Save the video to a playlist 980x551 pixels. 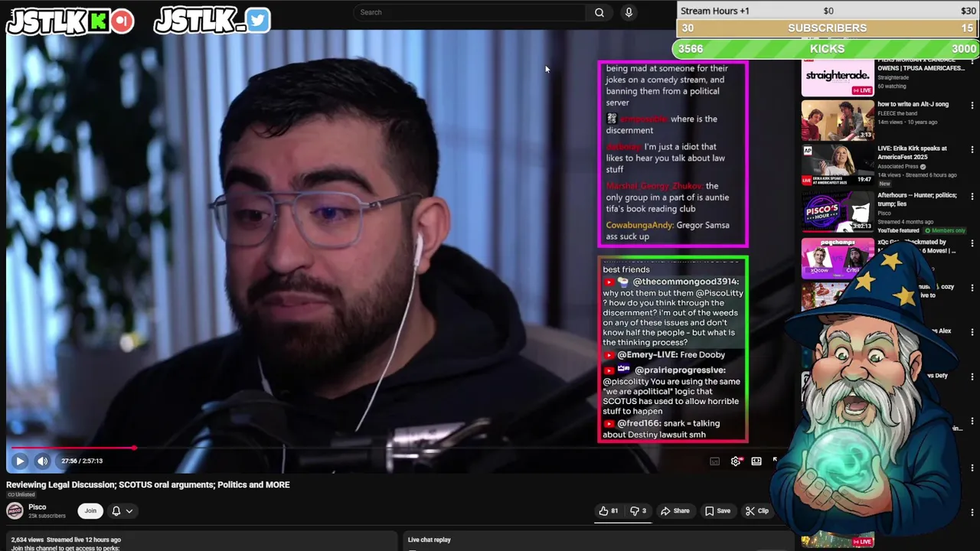click(717, 511)
